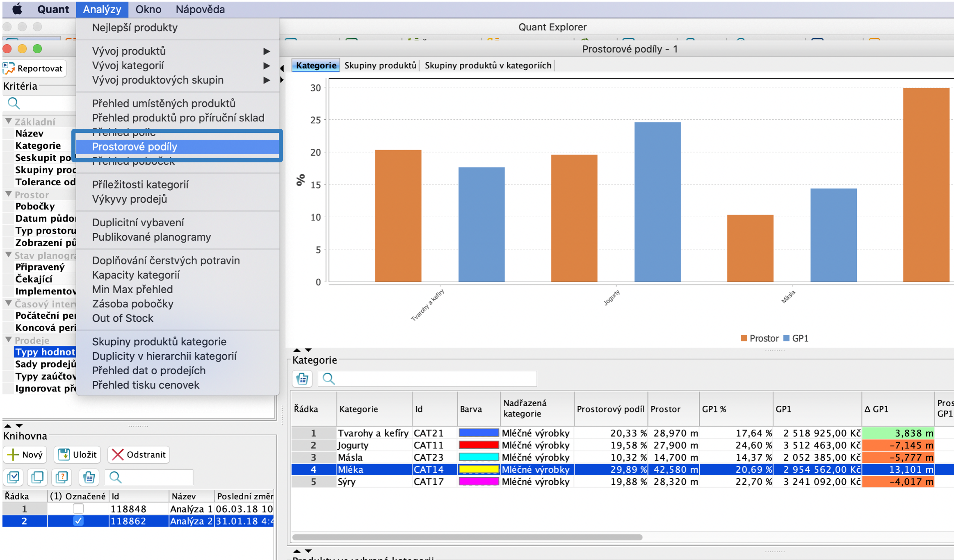
Task: Select the Mléka row in table
Action: coord(622,469)
